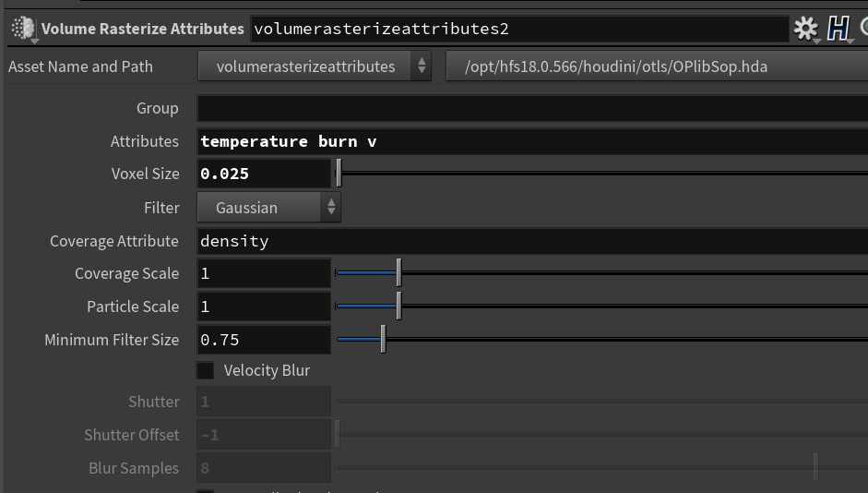This screenshot has height=493, width=868.
Task: Click the Minimum Filter Size value field
Action: [x=264, y=340]
